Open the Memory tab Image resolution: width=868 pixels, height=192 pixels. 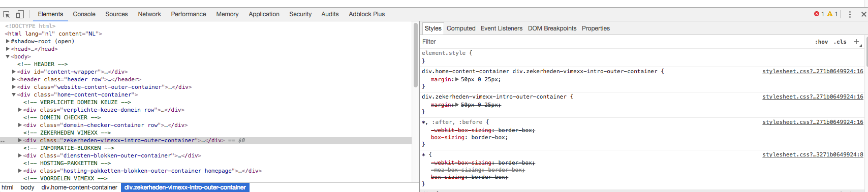pos(227,14)
